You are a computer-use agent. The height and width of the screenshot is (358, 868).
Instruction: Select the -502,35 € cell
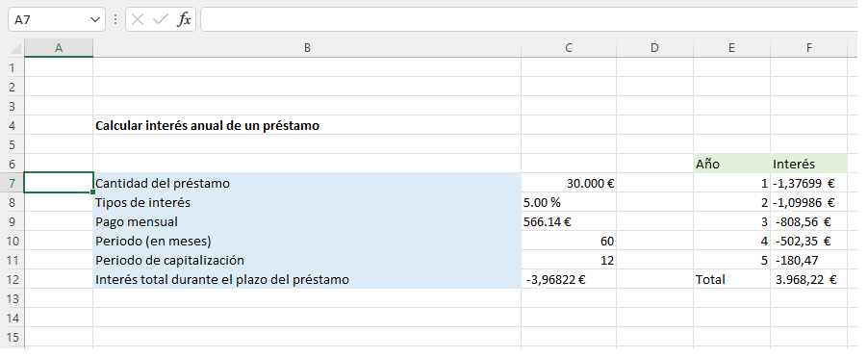808,241
